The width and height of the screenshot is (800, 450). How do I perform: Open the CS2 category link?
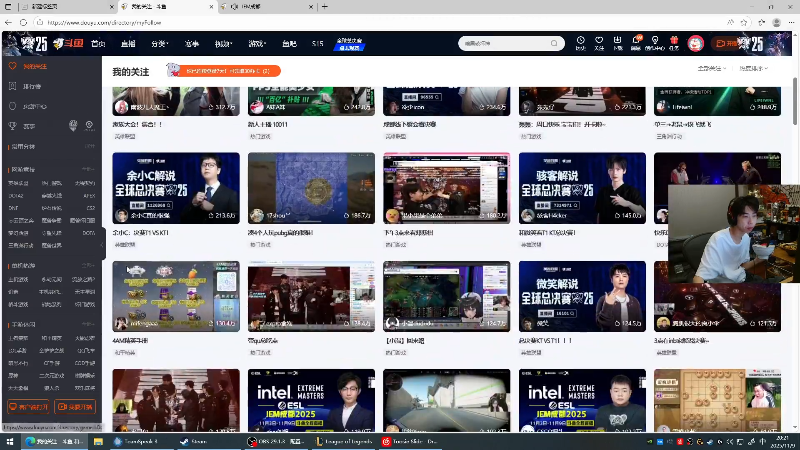[x=90, y=208]
